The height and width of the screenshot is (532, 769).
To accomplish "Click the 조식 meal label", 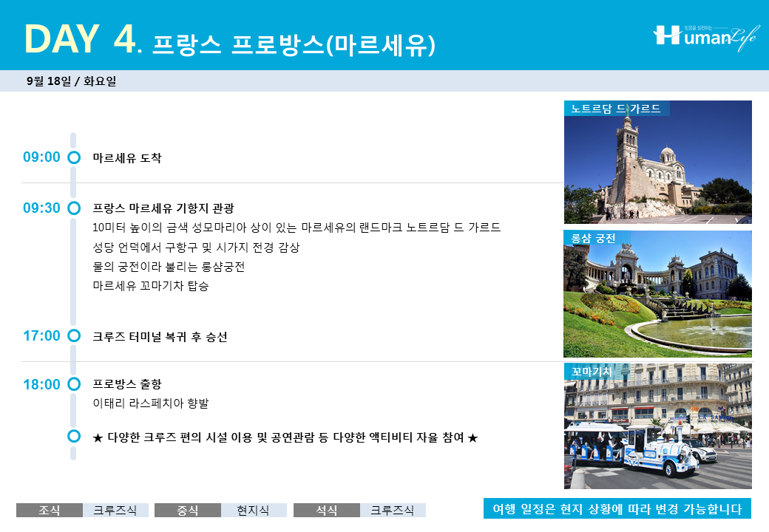I will [50, 510].
